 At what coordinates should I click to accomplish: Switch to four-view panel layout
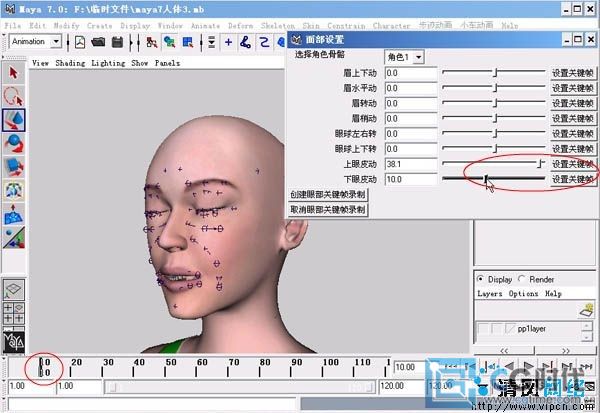[14, 313]
